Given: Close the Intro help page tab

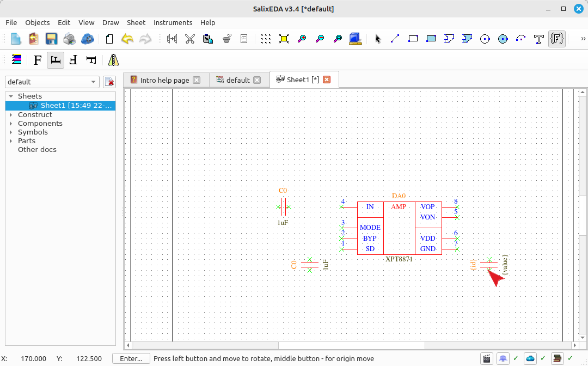Looking at the screenshot, I should 197,80.
